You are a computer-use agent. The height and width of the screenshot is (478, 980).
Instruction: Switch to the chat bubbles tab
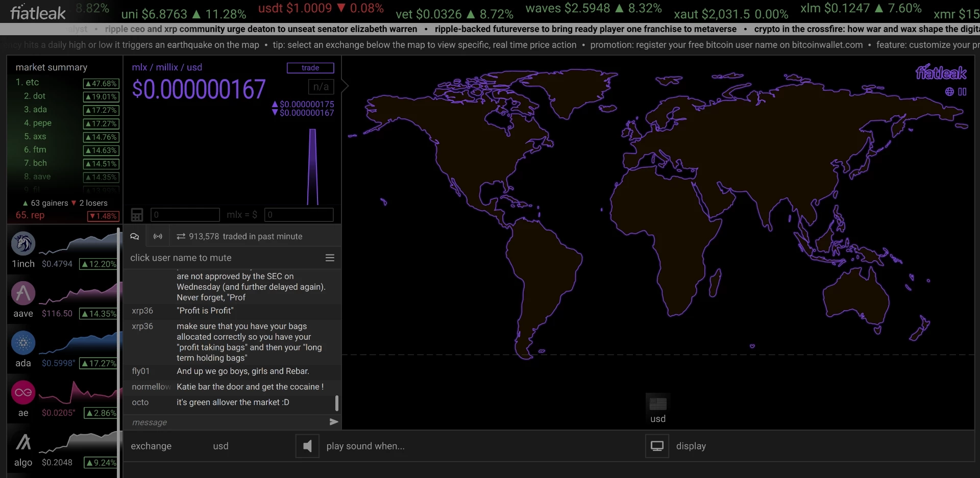[x=135, y=236]
